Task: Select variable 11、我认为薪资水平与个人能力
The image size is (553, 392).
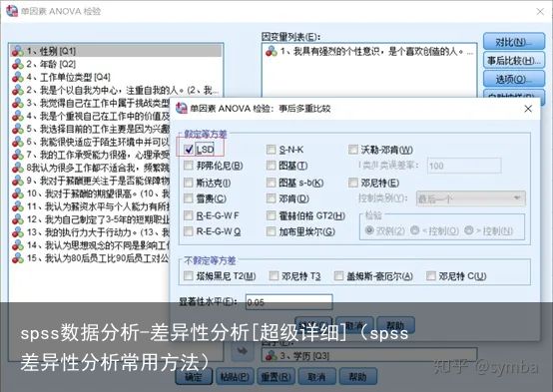Action: pyautogui.click(x=90, y=206)
